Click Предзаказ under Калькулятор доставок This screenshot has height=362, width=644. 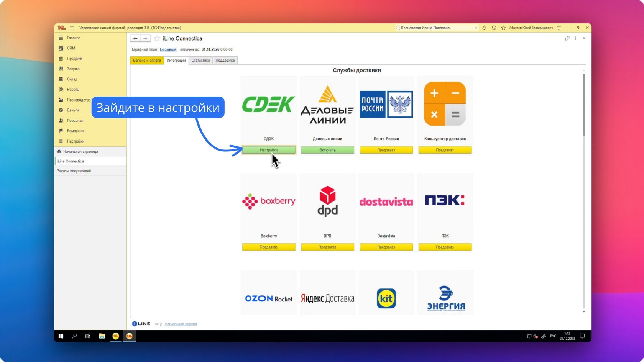445,150
